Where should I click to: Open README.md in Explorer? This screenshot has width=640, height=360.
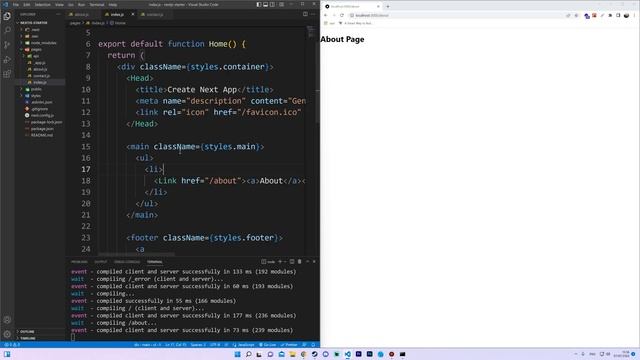pyautogui.click(x=42, y=135)
